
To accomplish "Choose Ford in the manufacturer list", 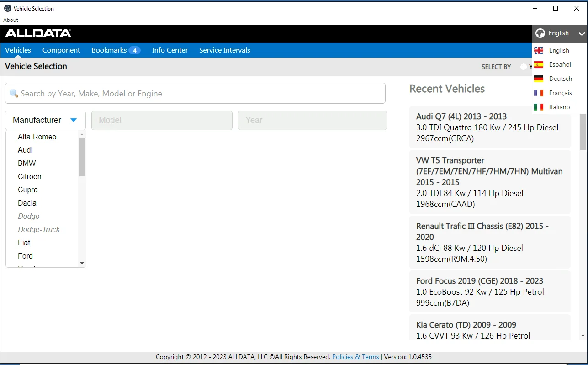I will coord(26,256).
